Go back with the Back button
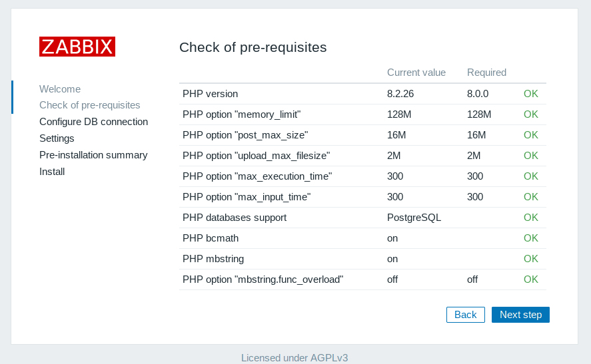Viewport: 591px width, 364px height. 465,315
